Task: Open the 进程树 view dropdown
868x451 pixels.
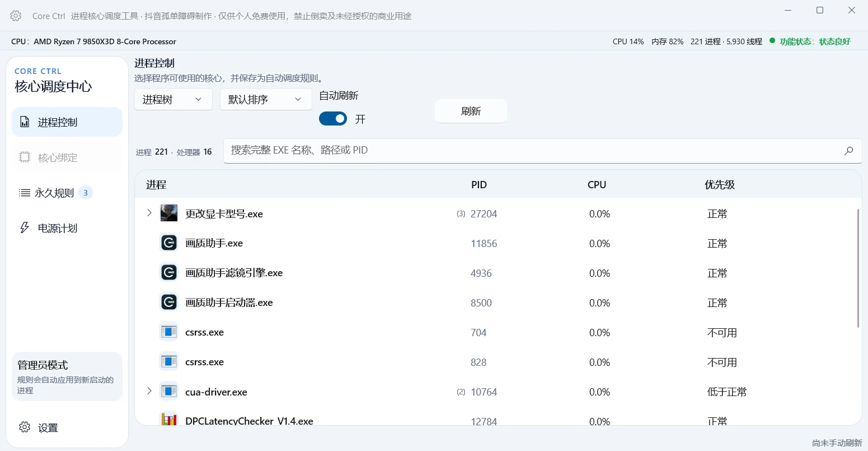Action: [173, 99]
